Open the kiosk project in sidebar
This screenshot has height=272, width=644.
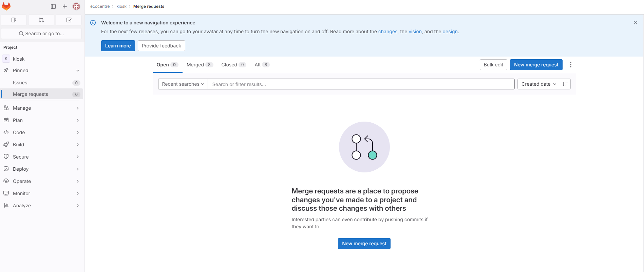tap(42, 59)
